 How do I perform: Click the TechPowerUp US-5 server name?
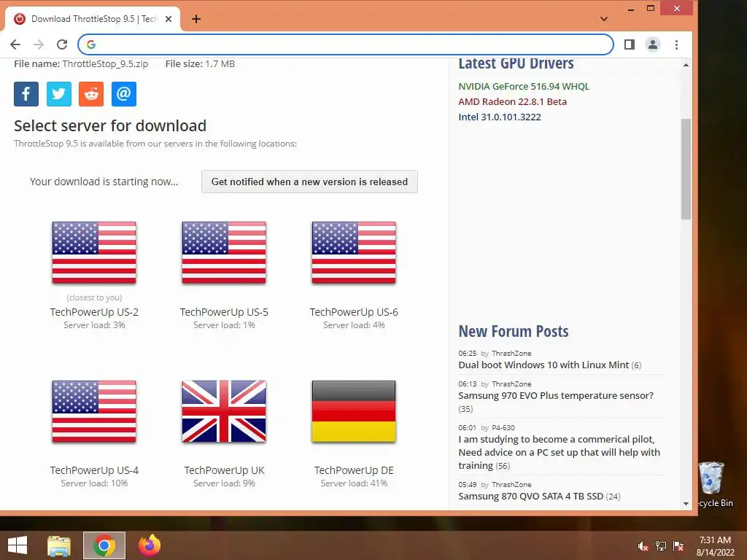[x=224, y=312]
